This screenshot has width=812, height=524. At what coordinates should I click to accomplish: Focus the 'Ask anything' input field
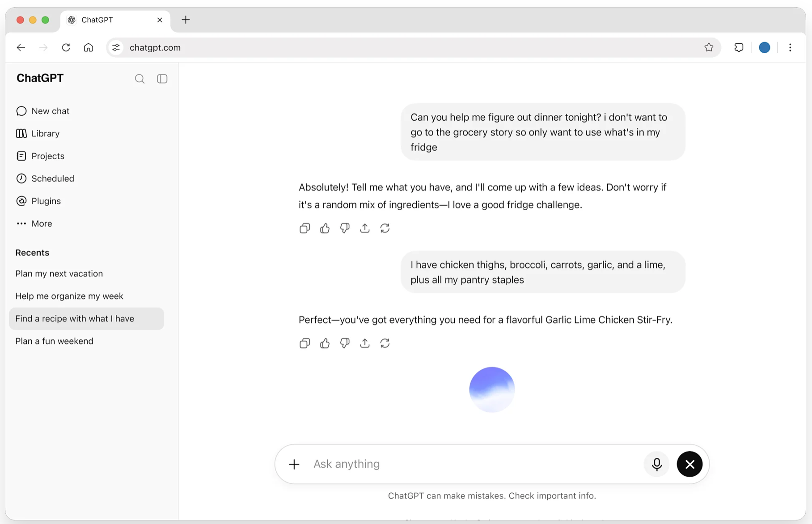tap(474, 464)
